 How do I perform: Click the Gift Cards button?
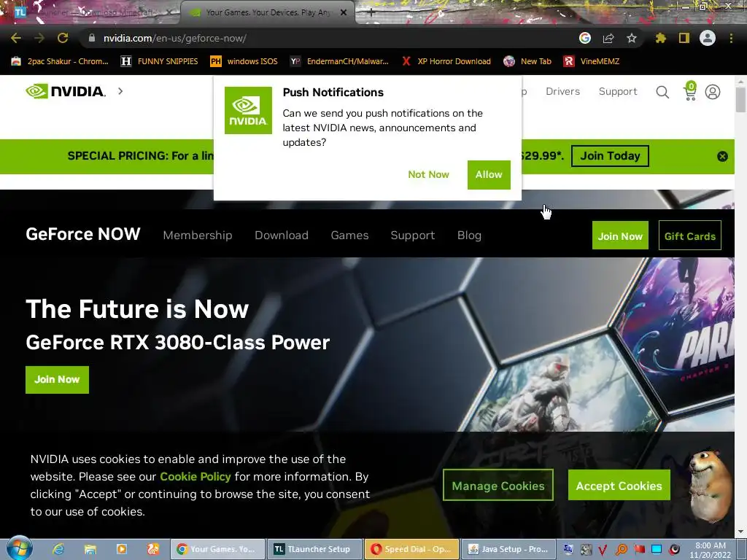click(690, 236)
